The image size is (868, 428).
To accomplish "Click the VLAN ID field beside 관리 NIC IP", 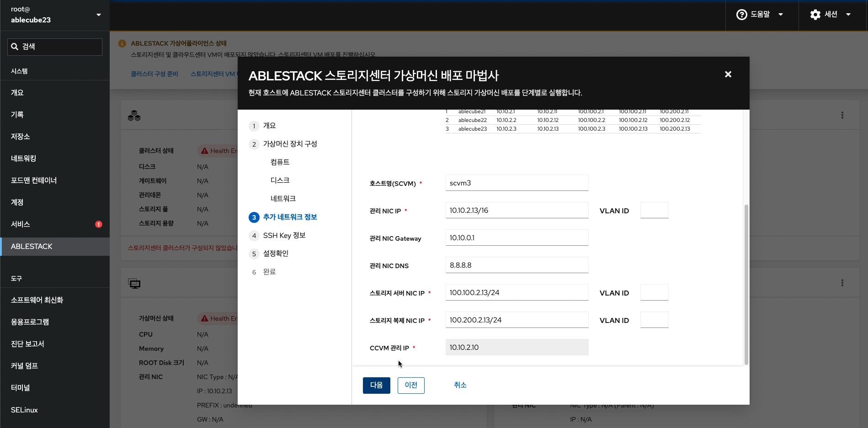I will (x=654, y=210).
